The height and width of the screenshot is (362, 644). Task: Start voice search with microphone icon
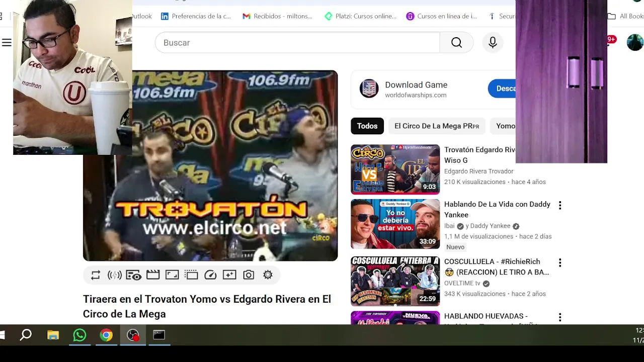click(493, 43)
